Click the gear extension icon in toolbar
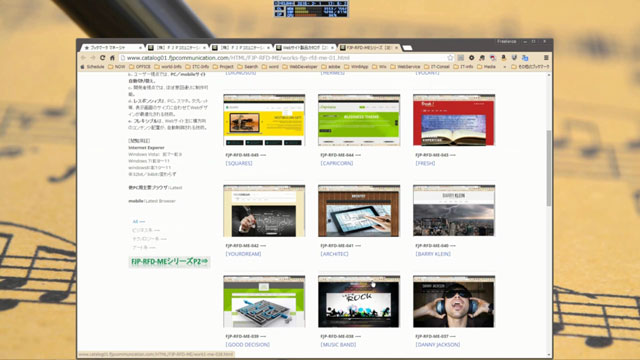This screenshot has width=640, height=360. pyautogui.click(x=471, y=58)
